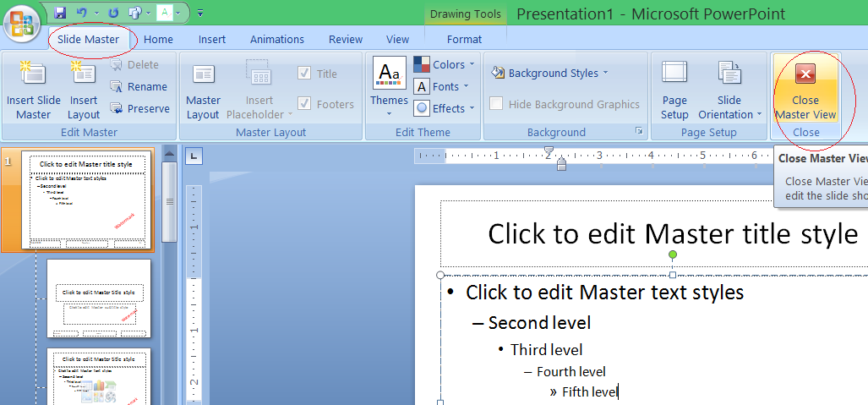Switch to the Home tab
868x405 pixels.
tap(158, 40)
